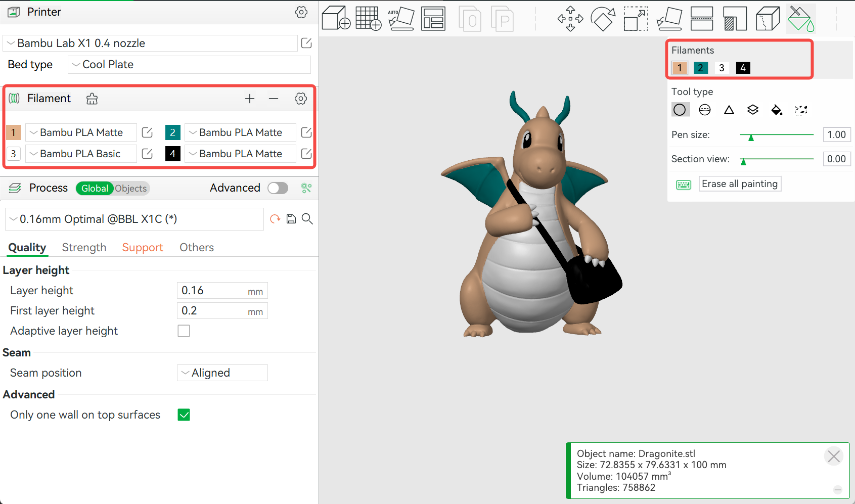
Task: Select the Move tool in toolbar
Action: (570, 19)
